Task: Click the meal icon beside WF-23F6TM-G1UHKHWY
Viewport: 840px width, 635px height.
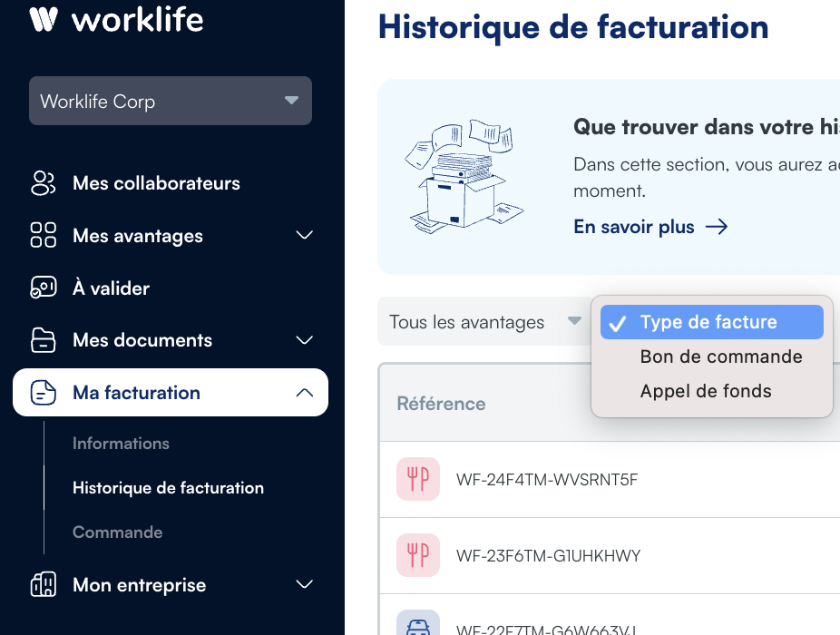Action: 417,555
